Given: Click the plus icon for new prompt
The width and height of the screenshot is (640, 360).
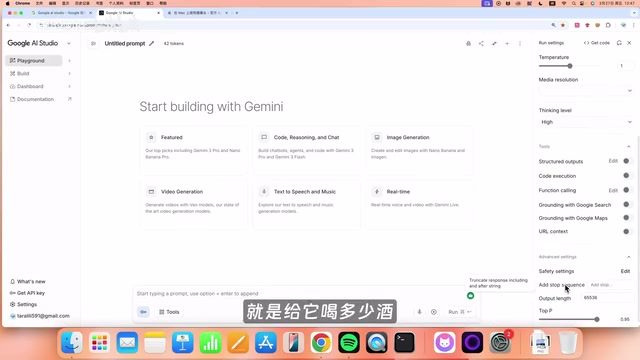Looking at the screenshot, I should coord(507,43).
